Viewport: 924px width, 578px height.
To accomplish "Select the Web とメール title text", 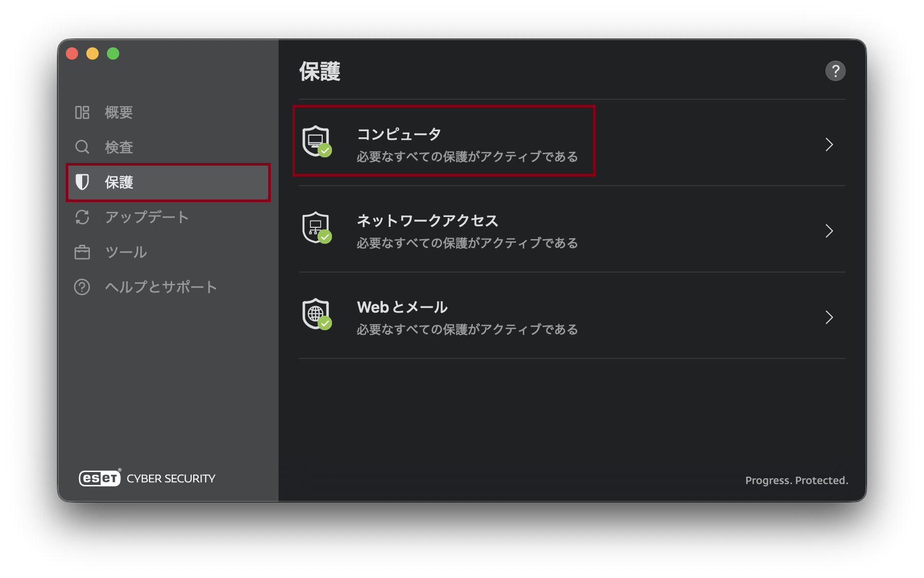I will pos(402,307).
